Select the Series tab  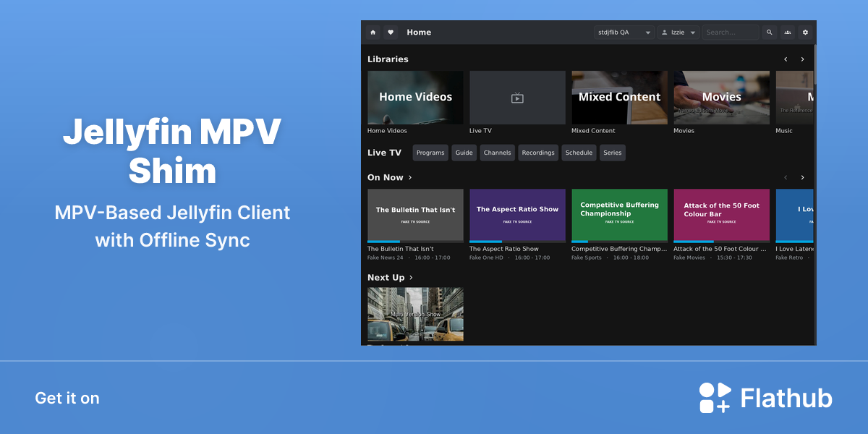pyautogui.click(x=613, y=153)
